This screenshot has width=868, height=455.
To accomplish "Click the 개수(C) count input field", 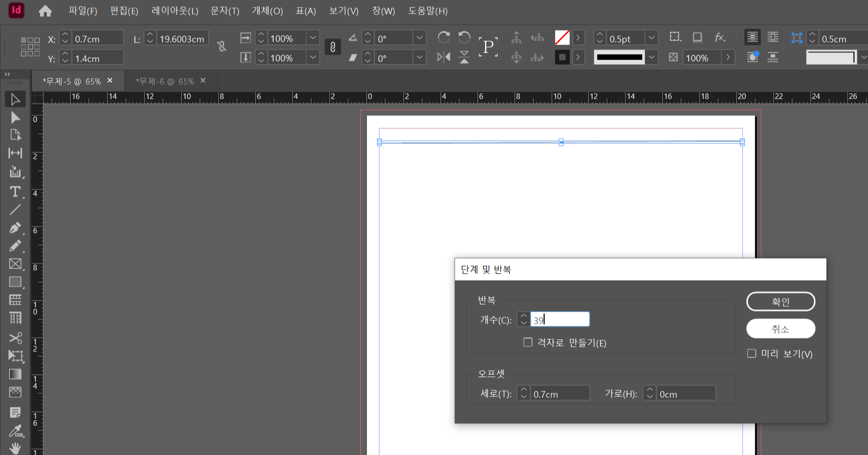I will [560, 319].
